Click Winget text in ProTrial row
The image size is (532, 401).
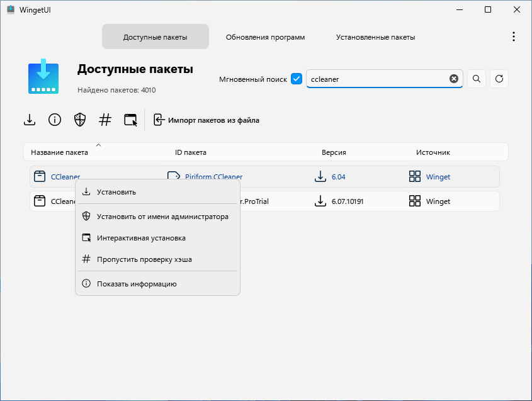point(438,201)
